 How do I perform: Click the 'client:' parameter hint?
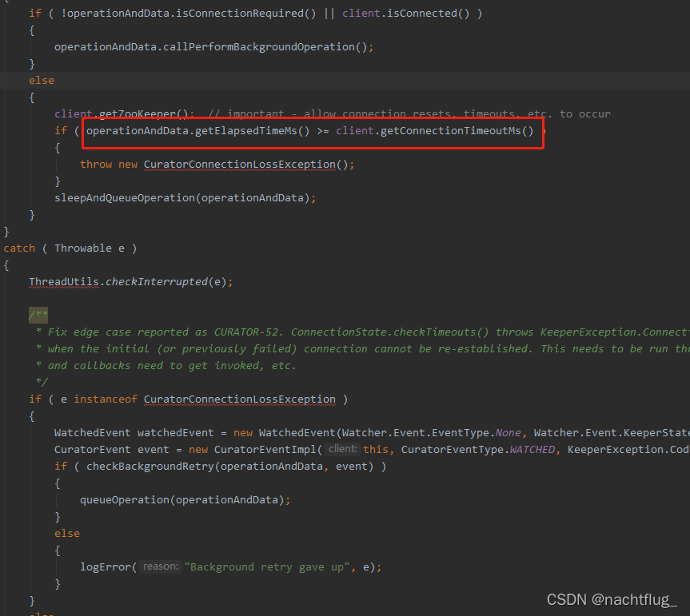click(x=343, y=449)
